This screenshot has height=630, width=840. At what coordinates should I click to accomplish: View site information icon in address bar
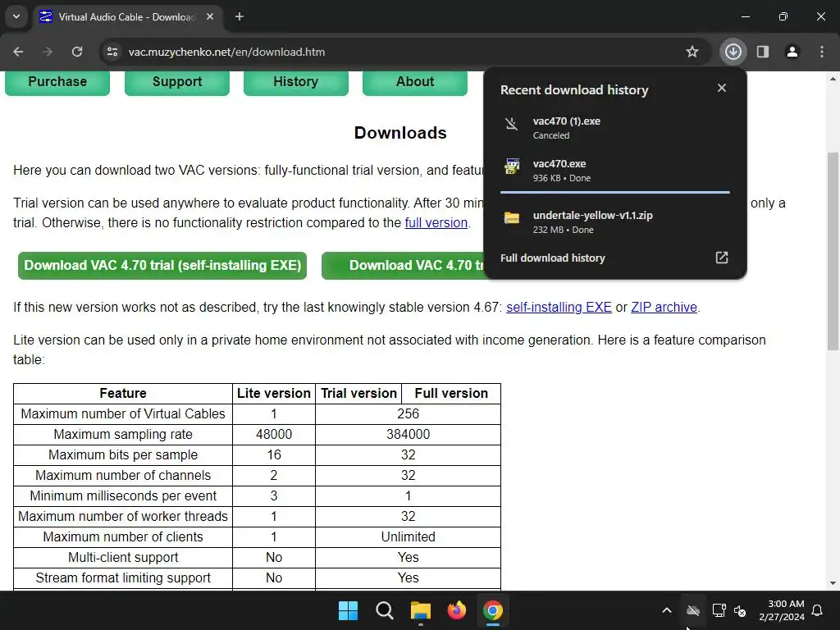(112, 52)
